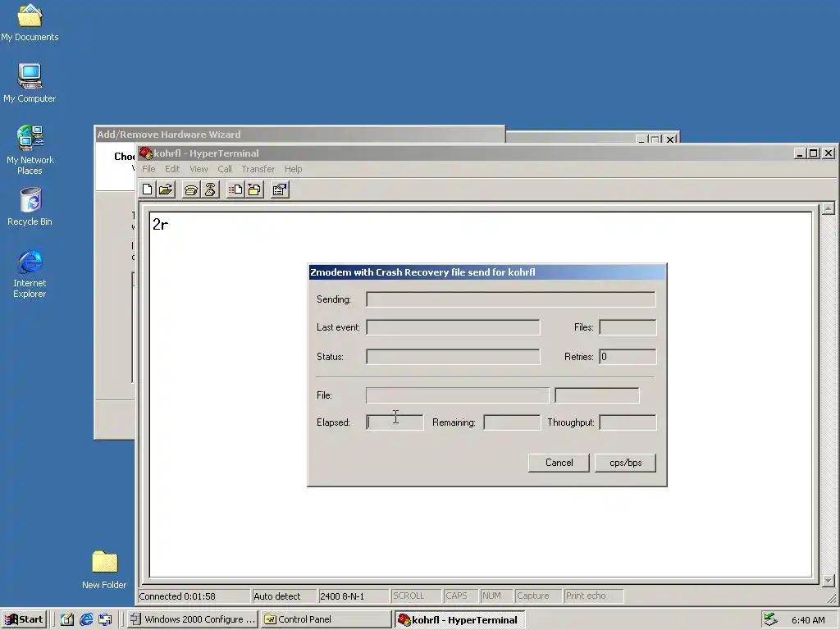Click the 6:40 AM taskbar clock
840x630 pixels.
808,620
